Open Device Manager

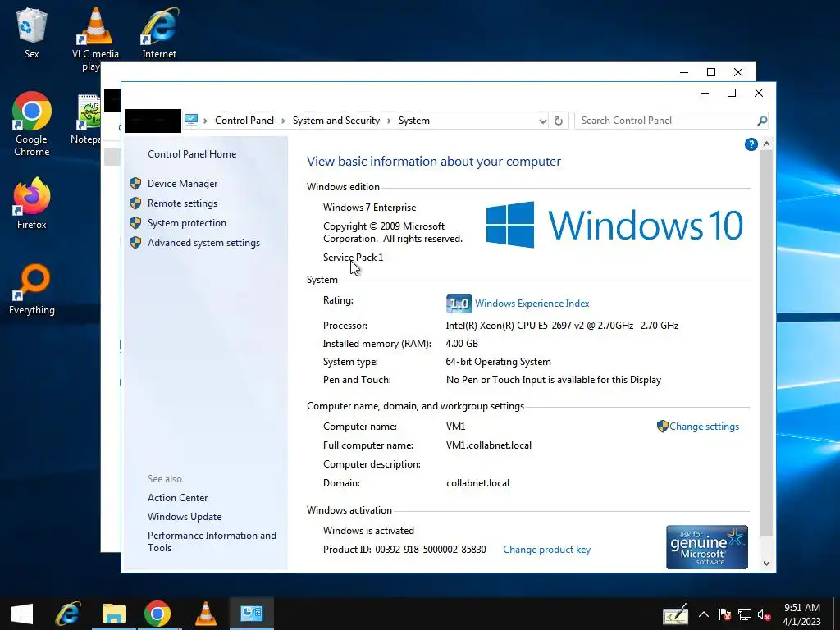click(x=183, y=184)
